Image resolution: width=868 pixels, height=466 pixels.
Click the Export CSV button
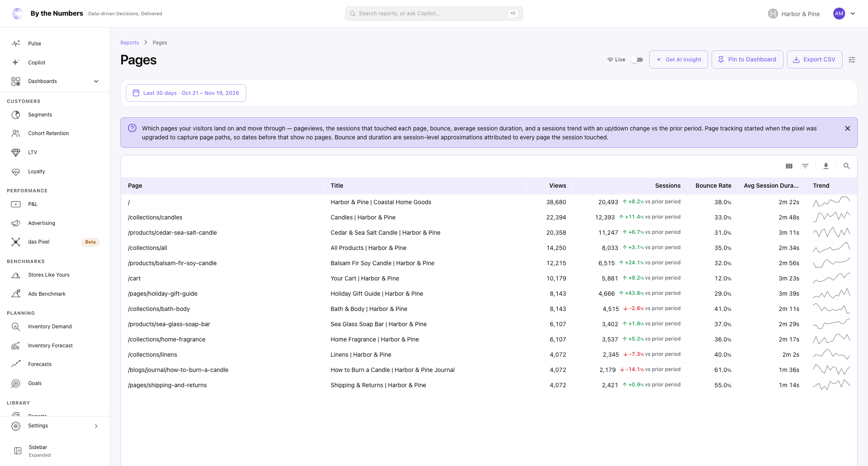815,60
